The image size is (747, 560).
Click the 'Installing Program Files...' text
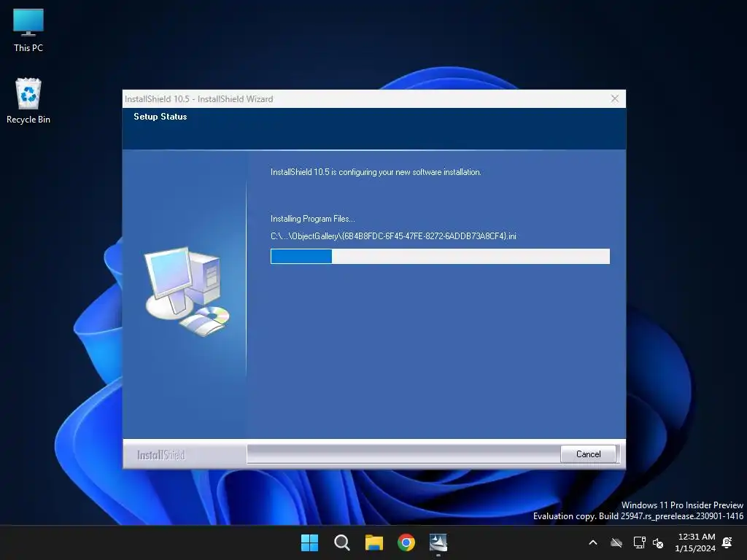click(312, 219)
